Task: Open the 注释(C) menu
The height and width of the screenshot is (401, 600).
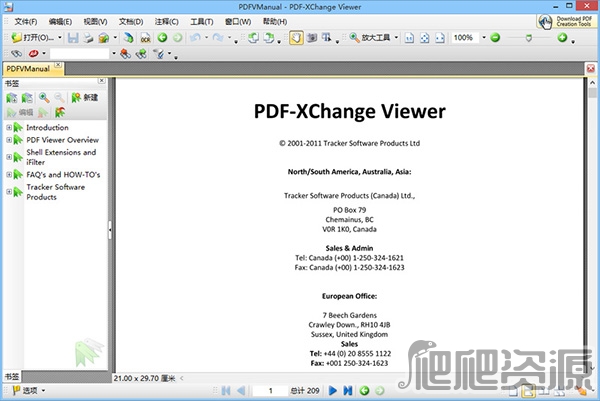Action: [166, 22]
